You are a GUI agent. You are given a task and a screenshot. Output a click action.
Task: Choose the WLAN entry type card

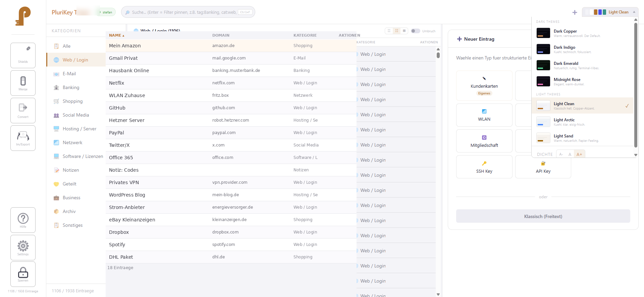(484, 115)
